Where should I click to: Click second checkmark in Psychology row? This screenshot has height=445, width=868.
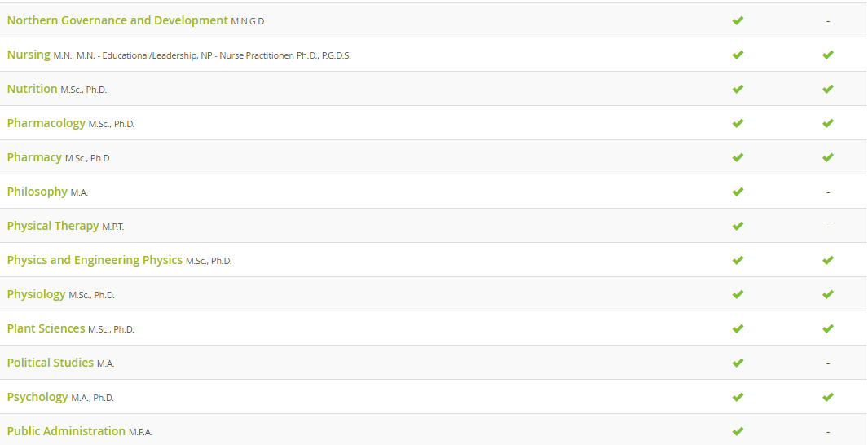click(828, 397)
